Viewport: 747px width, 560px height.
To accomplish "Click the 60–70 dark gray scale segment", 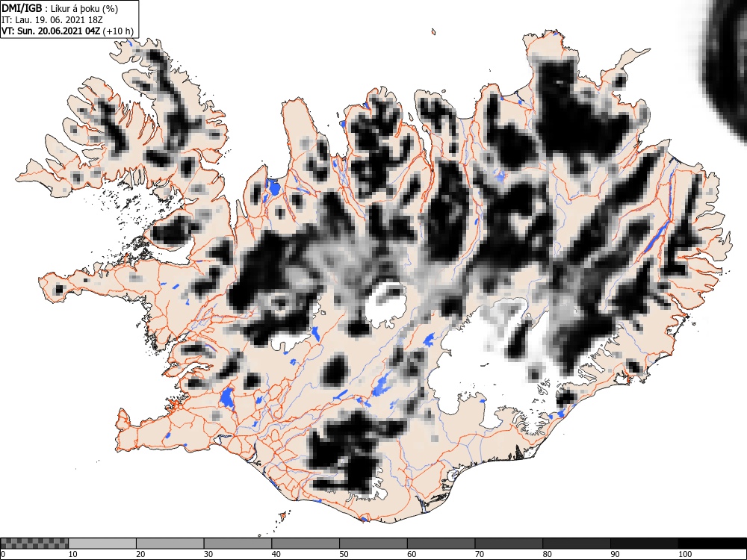I will point(441,544).
